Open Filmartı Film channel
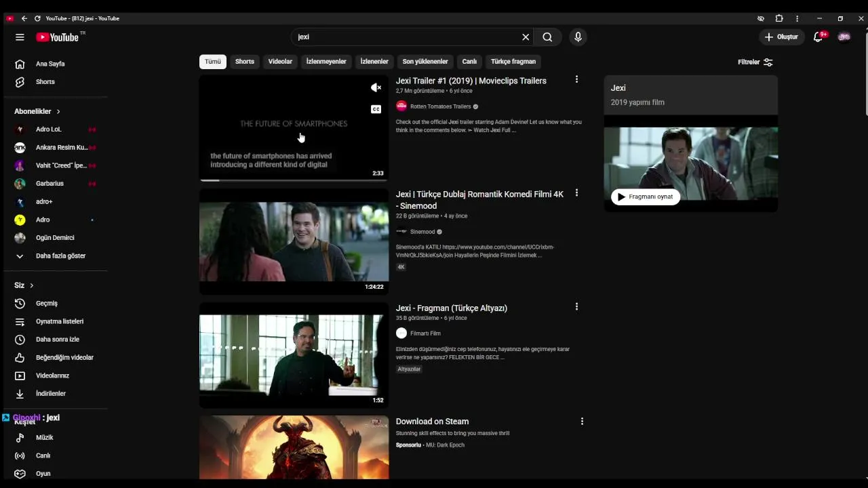Screen dimensions: 868x488 (425, 333)
